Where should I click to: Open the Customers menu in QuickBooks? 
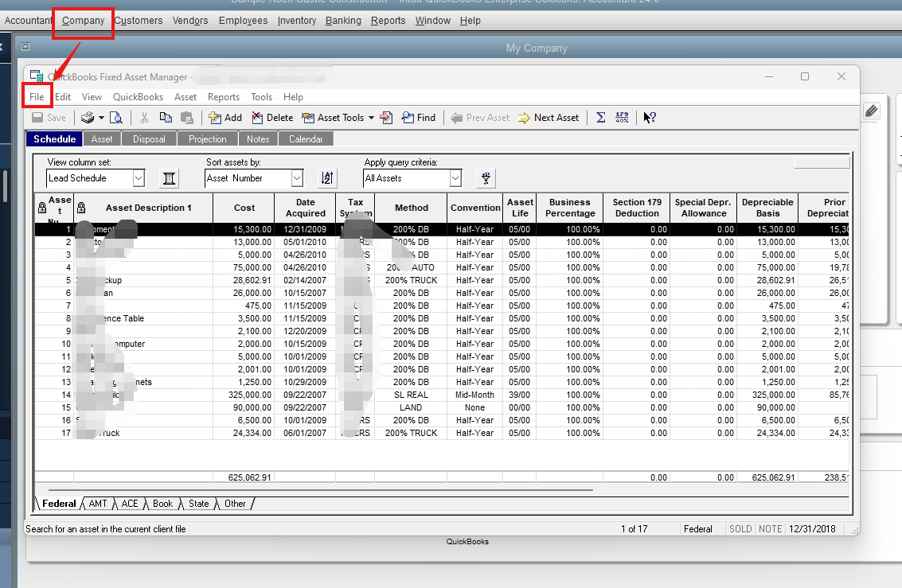coord(138,21)
